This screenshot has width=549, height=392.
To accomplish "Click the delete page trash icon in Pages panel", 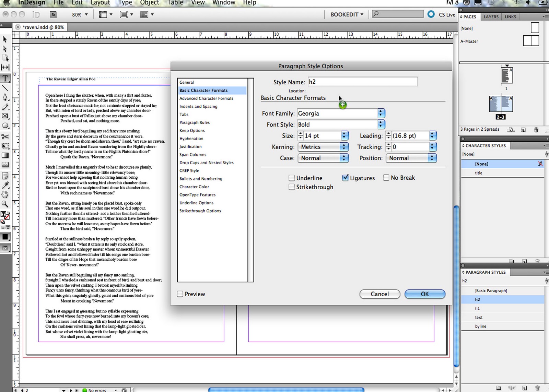I will (536, 130).
